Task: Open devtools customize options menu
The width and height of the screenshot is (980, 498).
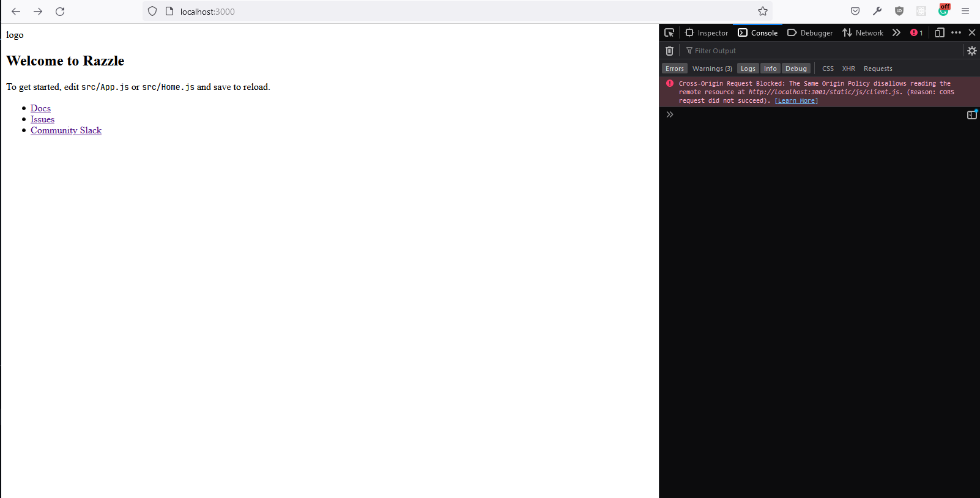Action: (x=956, y=32)
